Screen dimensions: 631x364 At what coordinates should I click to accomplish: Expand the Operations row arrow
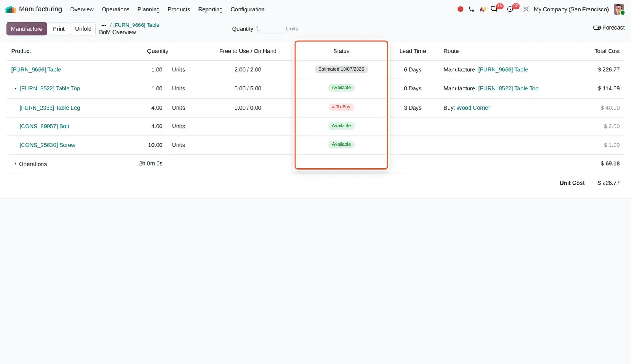coord(15,164)
